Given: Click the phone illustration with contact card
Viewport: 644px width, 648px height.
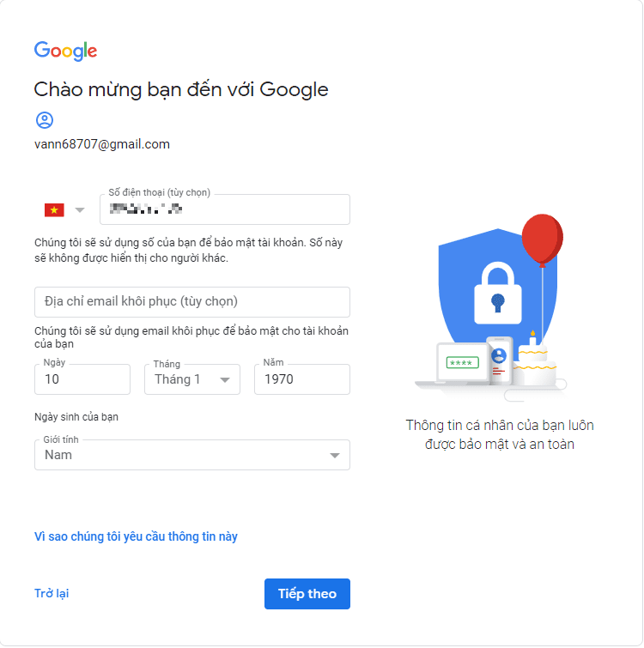Looking at the screenshot, I should coord(499,360).
